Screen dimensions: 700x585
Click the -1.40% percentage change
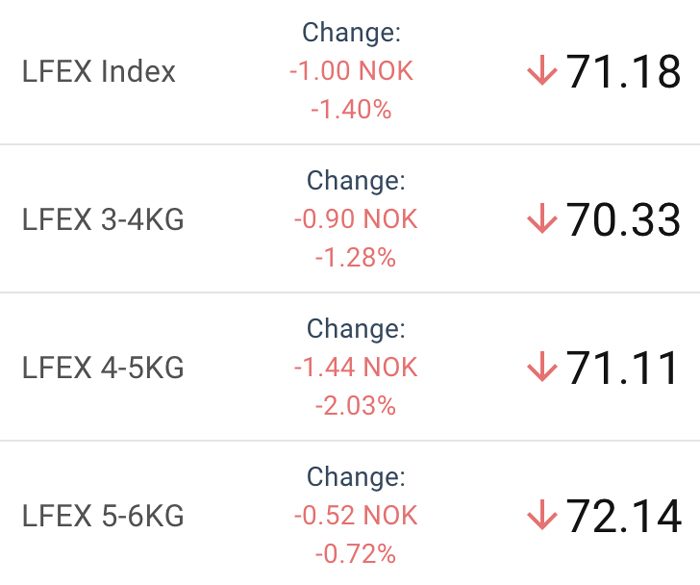351,109
